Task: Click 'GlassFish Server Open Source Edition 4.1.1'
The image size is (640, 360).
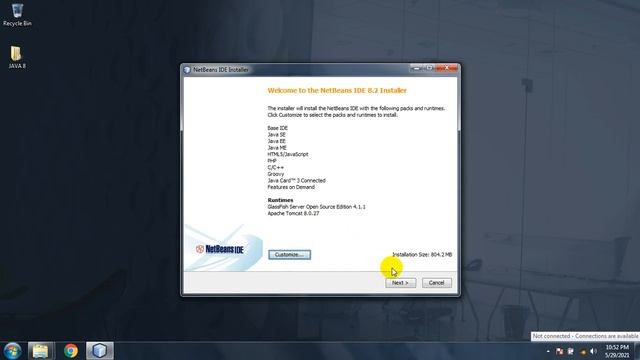Action: click(x=316, y=207)
